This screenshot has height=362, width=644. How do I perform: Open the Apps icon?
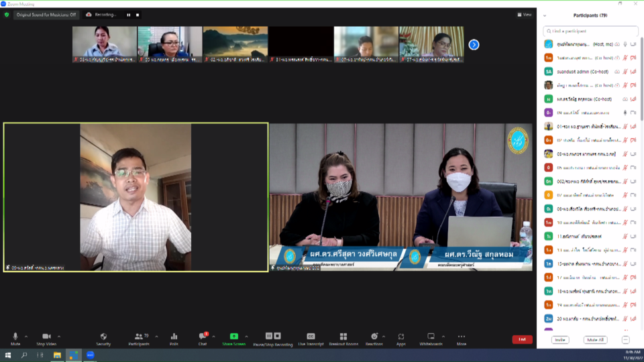(x=401, y=337)
